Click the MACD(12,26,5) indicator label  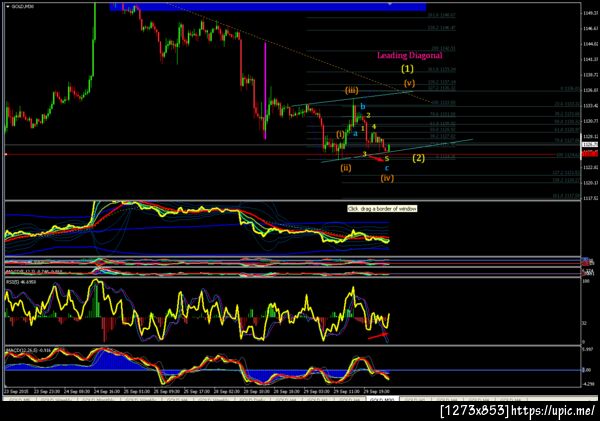tap(29, 350)
